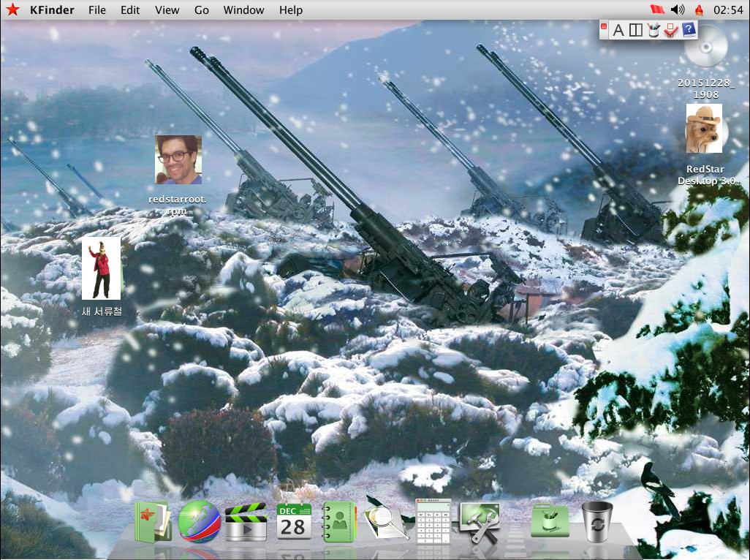Open the File menu
Screen dimensions: 750x560
[96, 10]
